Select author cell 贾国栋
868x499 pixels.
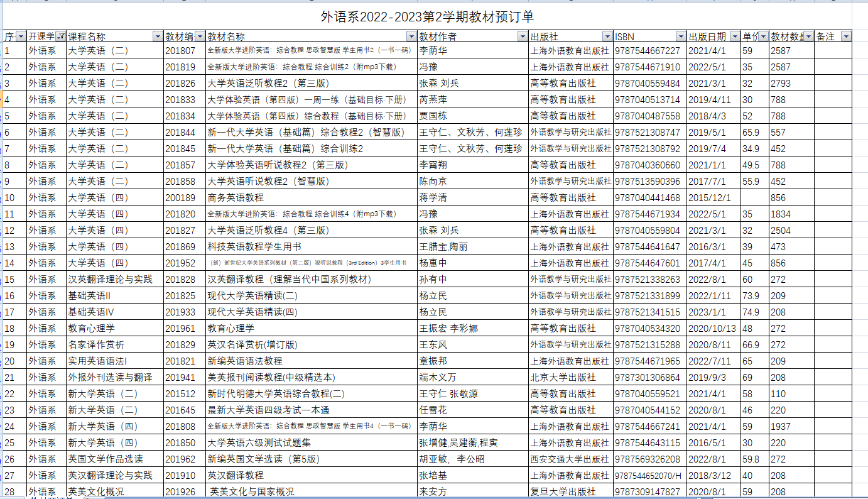pyautogui.click(x=473, y=116)
